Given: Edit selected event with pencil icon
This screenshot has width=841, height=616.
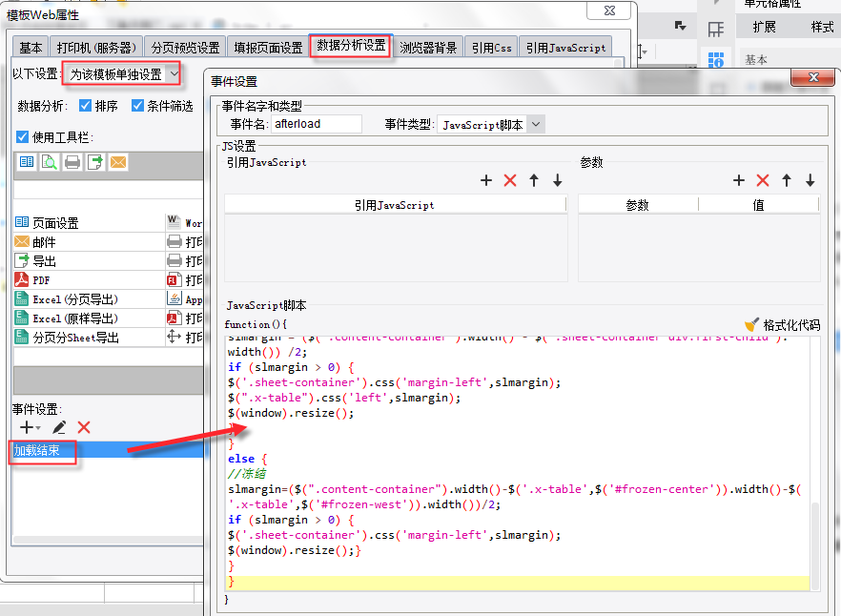Looking at the screenshot, I should (x=59, y=427).
